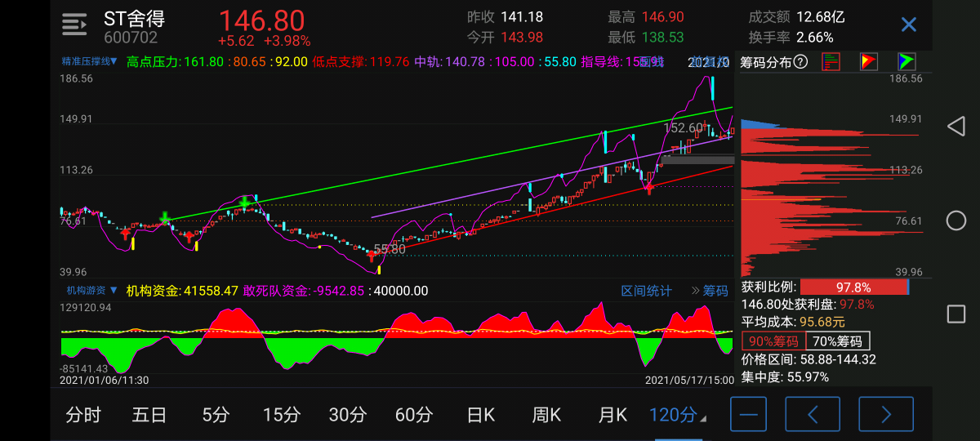Screen dimensions: 980x441
Task: Open 区间统计 range statistics
Action: coord(646,291)
